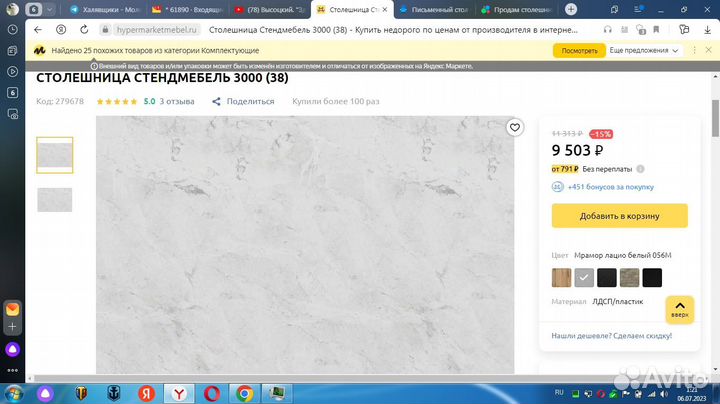Select the second product thumbnail

click(55, 200)
